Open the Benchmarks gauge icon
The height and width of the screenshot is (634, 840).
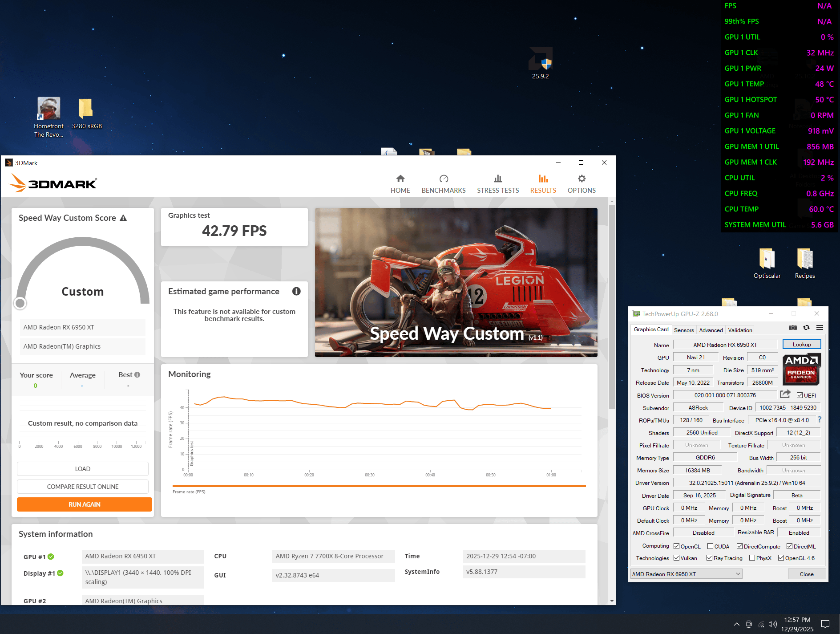[444, 179]
